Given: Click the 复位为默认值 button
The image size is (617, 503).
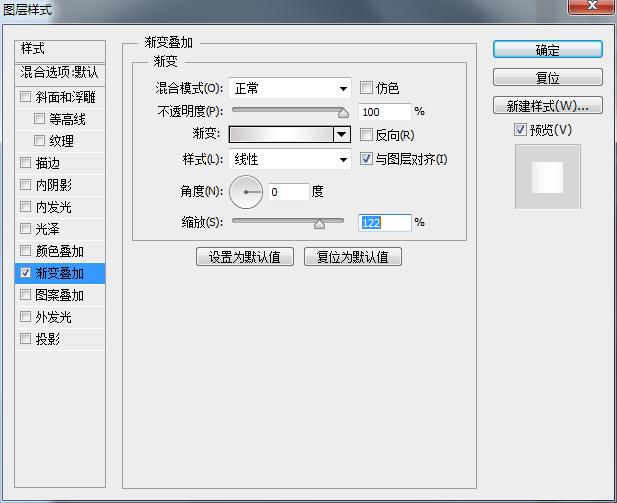Looking at the screenshot, I should (353, 257).
